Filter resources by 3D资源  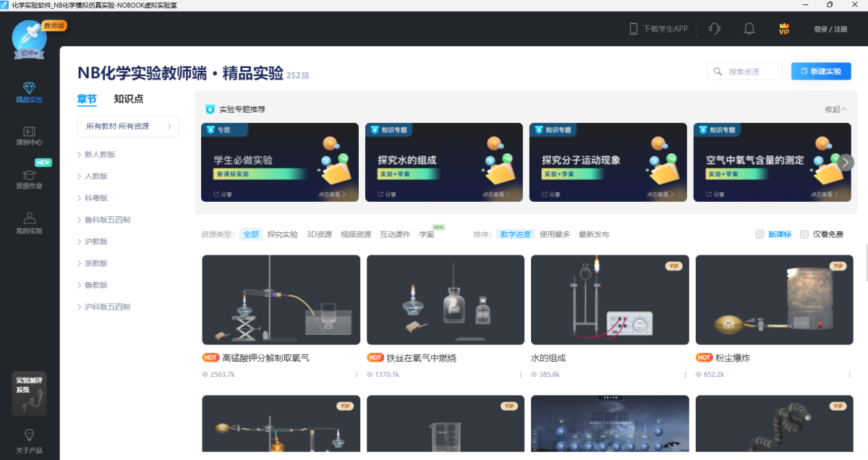click(319, 234)
